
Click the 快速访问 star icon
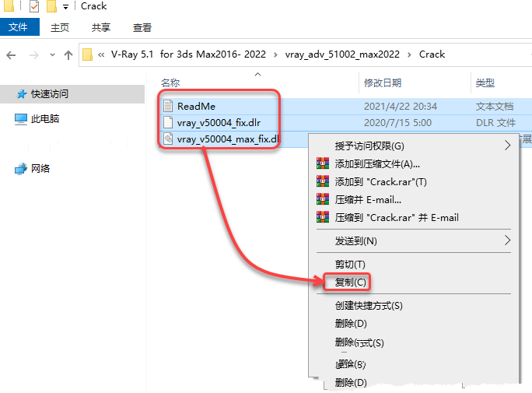click(x=22, y=94)
